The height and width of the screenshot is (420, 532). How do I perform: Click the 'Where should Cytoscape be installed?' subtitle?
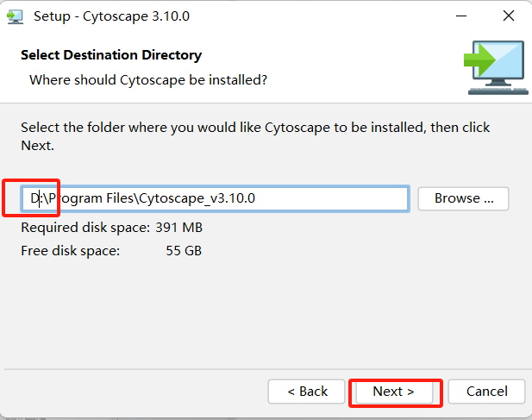pos(148,80)
